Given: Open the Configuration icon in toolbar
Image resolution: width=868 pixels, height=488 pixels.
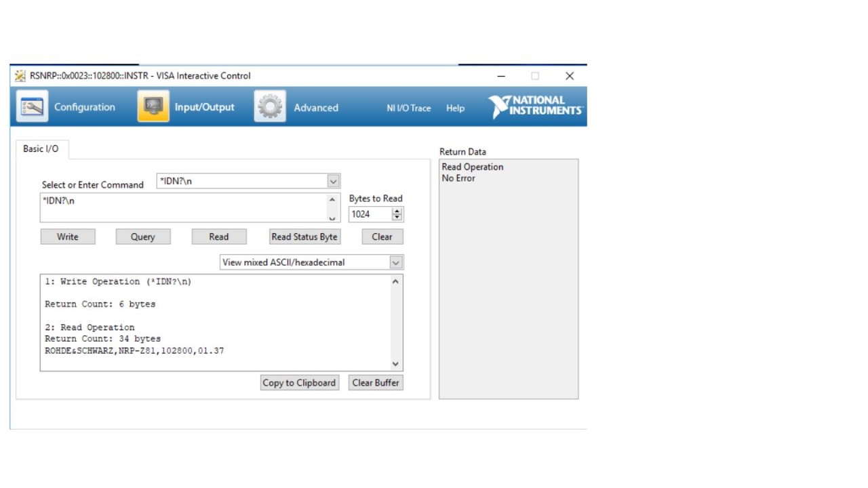Looking at the screenshot, I should [x=32, y=106].
